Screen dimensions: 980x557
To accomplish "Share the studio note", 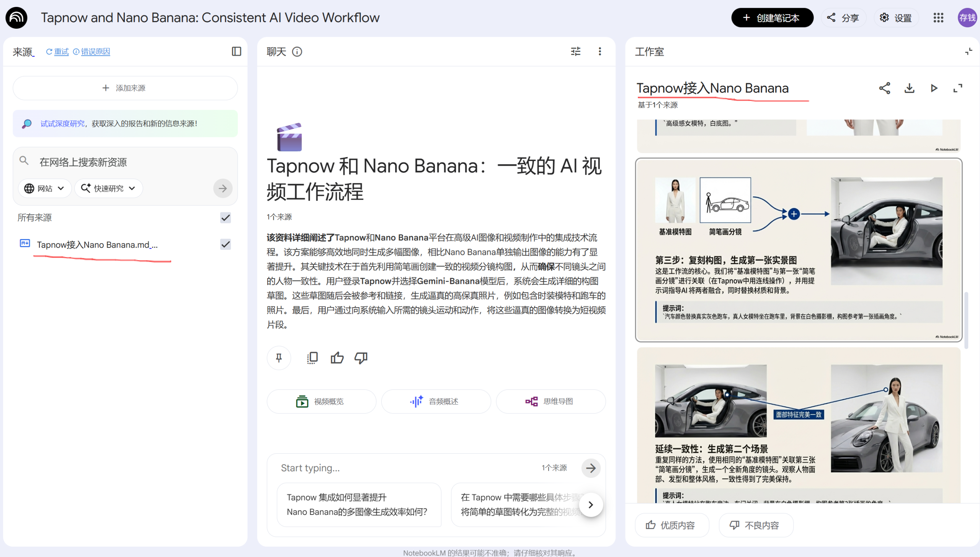I will (x=885, y=88).
